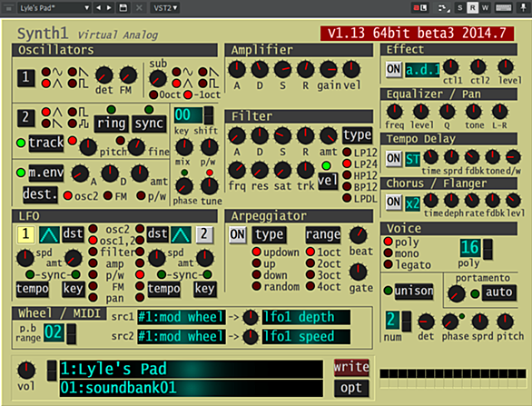532x406 pixels.
Task: Select HP12 filter type
Action: coord(347,174)
